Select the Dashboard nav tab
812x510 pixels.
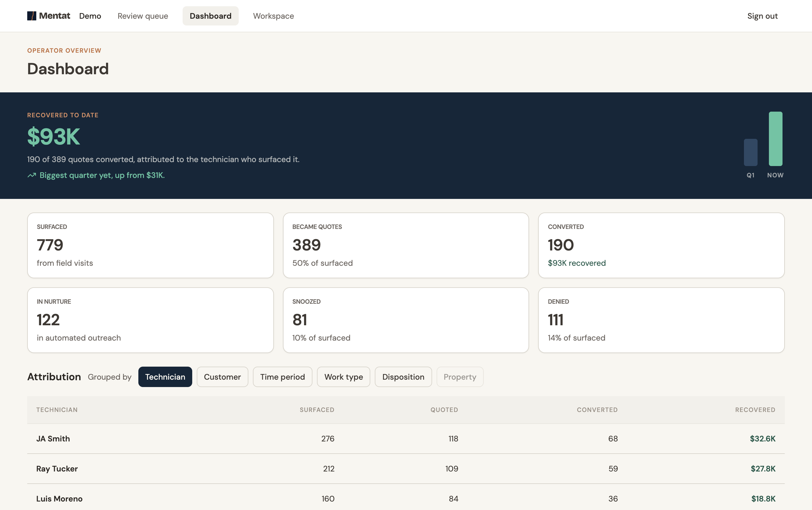click(x=210, y=16)
